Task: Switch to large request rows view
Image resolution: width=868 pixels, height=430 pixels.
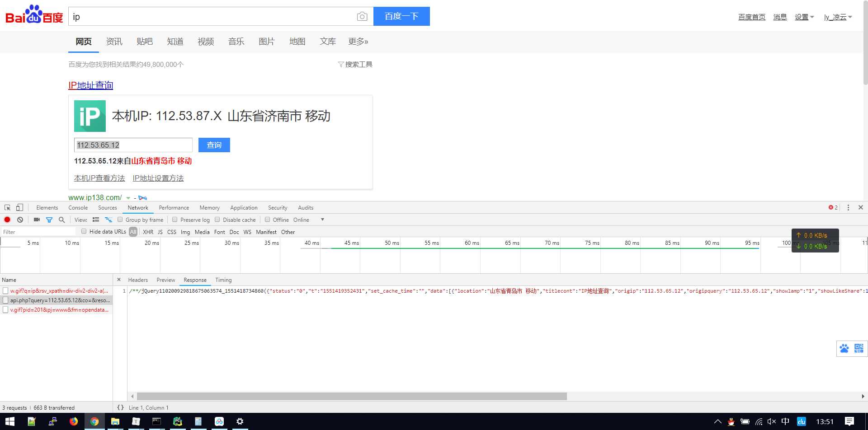Action: (x=96, y=220)
